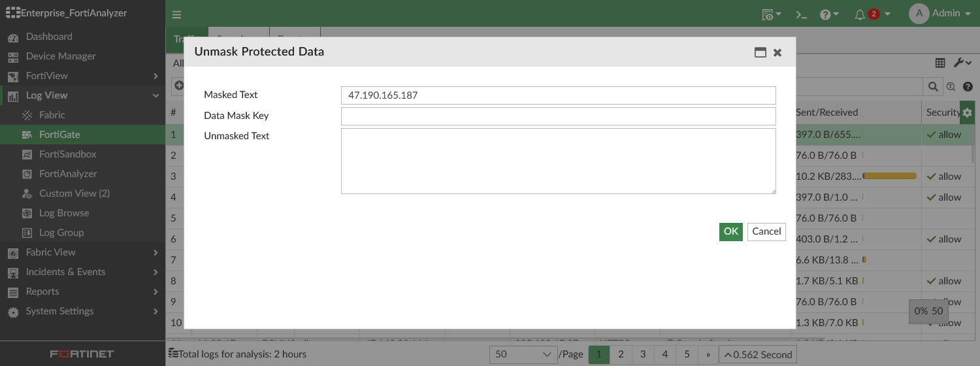The height and width of the screenshot is (366, 980).
Task: Open the column table-view icon
Action: 940,63
